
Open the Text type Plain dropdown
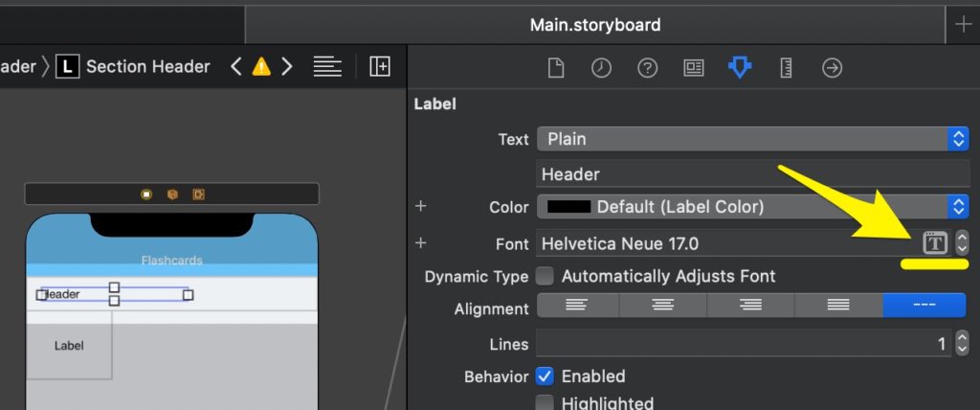click(x=752, y=139)
